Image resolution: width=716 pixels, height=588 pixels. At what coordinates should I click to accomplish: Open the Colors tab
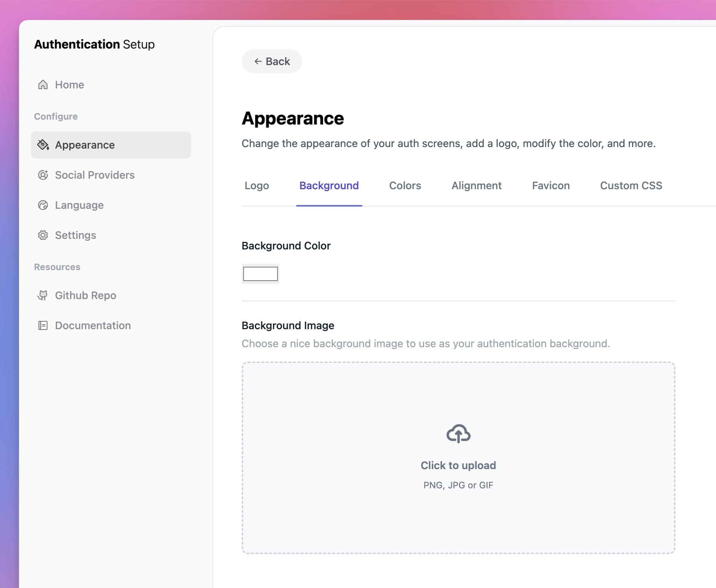click(x=405, y=185)
